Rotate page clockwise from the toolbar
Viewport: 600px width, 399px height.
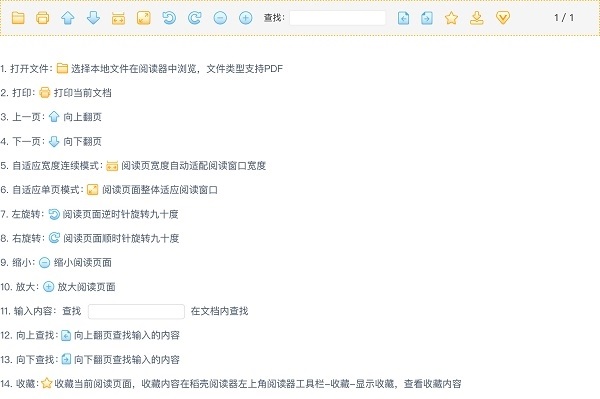(x=194, y=18)
